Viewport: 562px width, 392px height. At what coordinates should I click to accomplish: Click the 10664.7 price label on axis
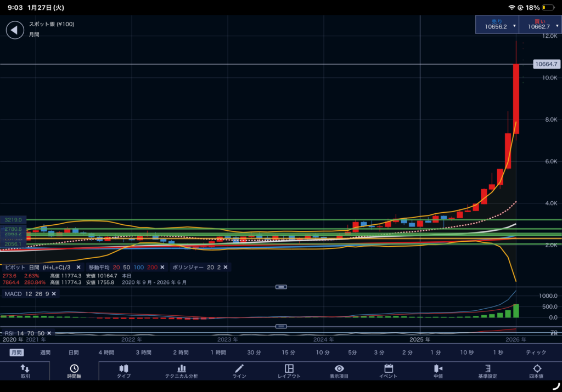546,64
